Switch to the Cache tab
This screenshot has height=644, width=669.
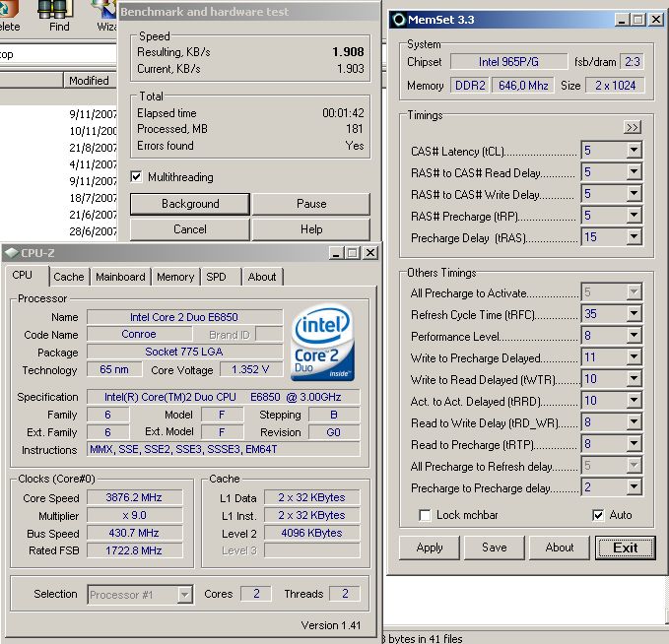[x=69, y=277]
